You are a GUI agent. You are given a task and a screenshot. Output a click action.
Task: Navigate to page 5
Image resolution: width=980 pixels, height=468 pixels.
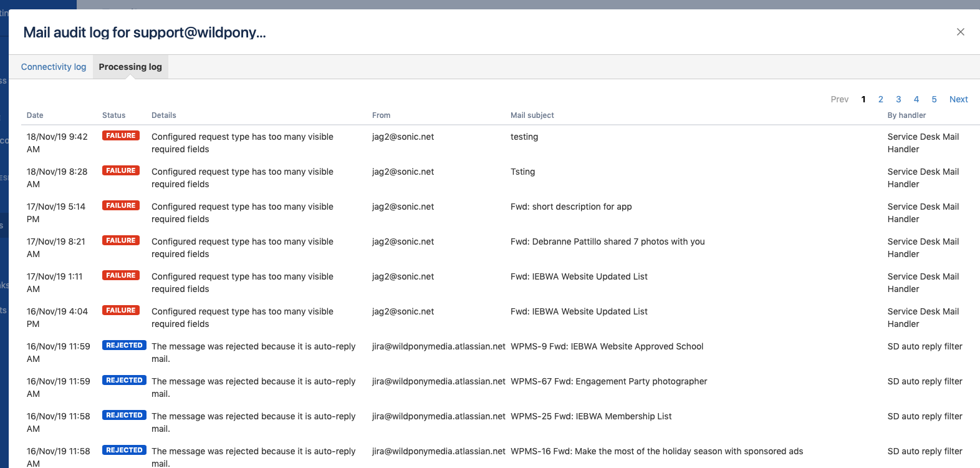[934, 99]
